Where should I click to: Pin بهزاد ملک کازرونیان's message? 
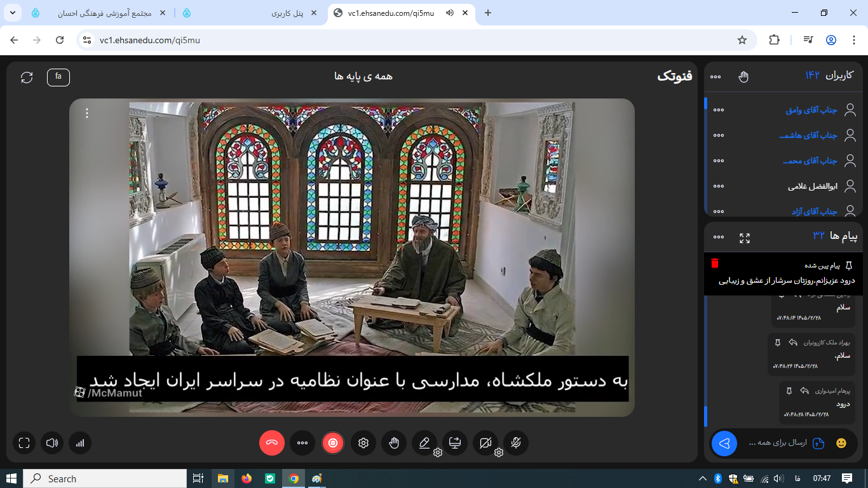pos(778,342)
